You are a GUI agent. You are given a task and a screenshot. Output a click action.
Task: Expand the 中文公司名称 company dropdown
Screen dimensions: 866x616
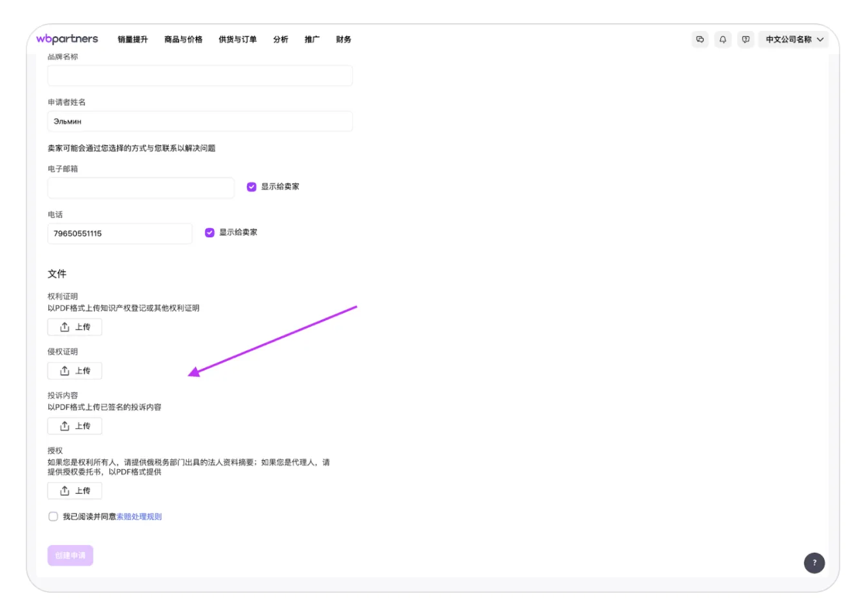(x=794, y=39)
